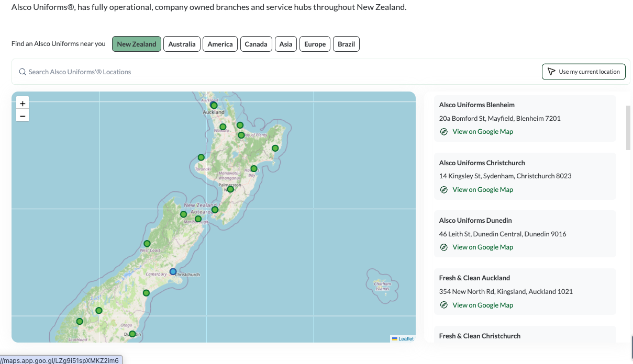Select the marker above Hawke's Bay label

coord(254,168)
